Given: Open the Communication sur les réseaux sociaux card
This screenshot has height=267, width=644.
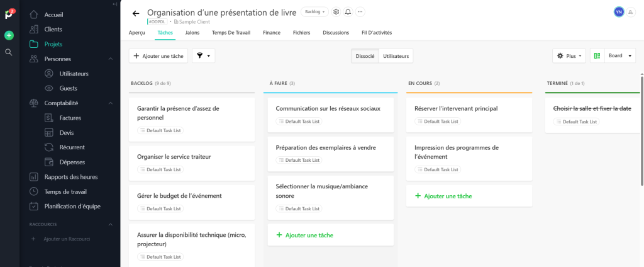Looking at the screenshot, I should point(331,115).
